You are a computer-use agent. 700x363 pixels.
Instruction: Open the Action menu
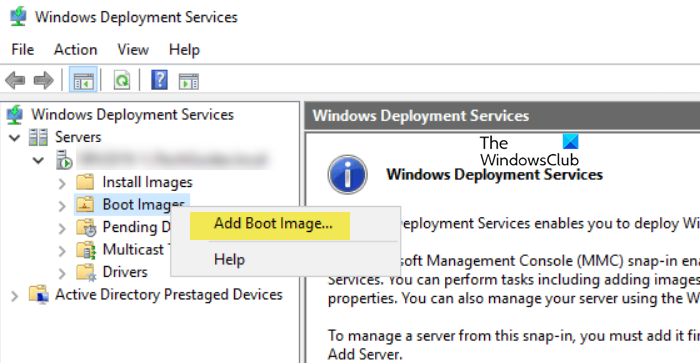tap(75, 50)
